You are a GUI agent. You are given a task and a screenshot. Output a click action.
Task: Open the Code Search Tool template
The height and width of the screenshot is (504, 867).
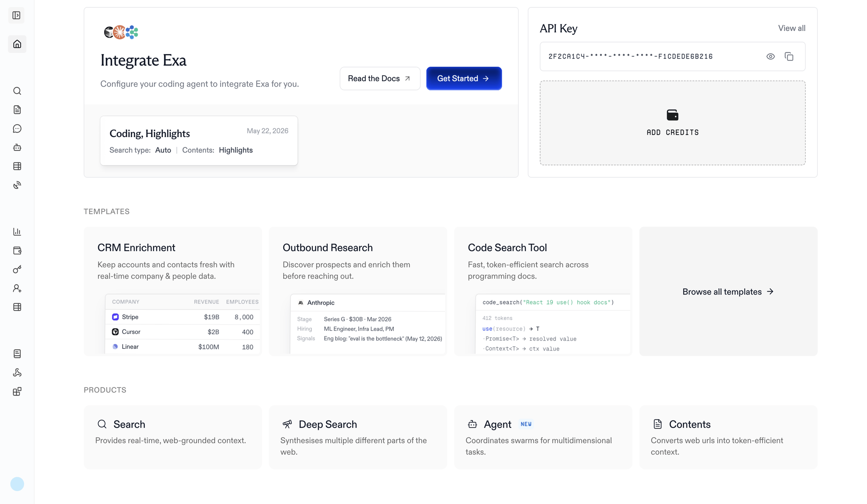[x=543, y=291]
